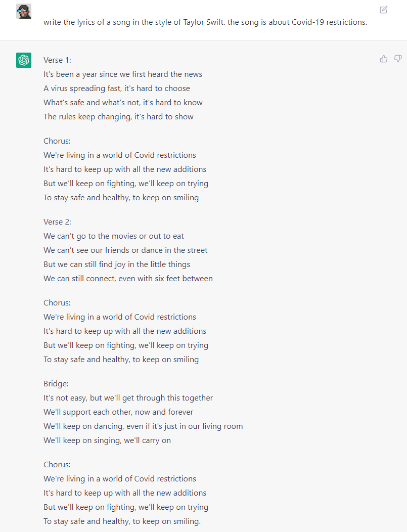Click the thumbs up feedback icon
The image size is (407, 532).
tap(384, 59)
